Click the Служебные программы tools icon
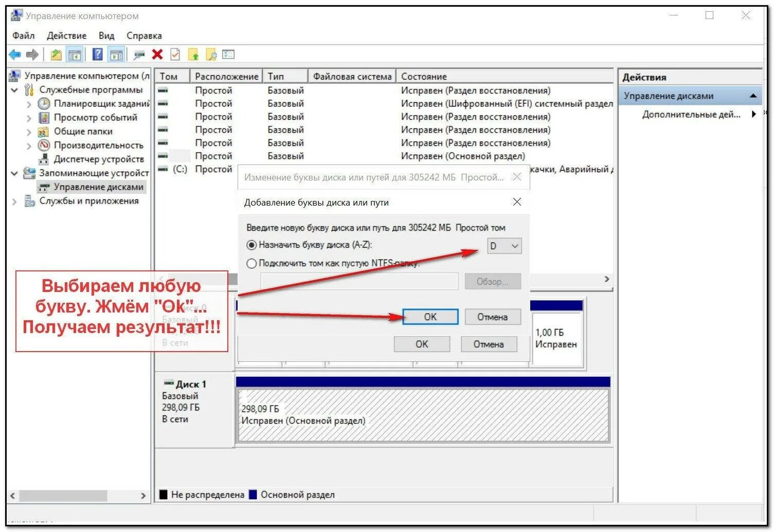 tap(29, 90)
